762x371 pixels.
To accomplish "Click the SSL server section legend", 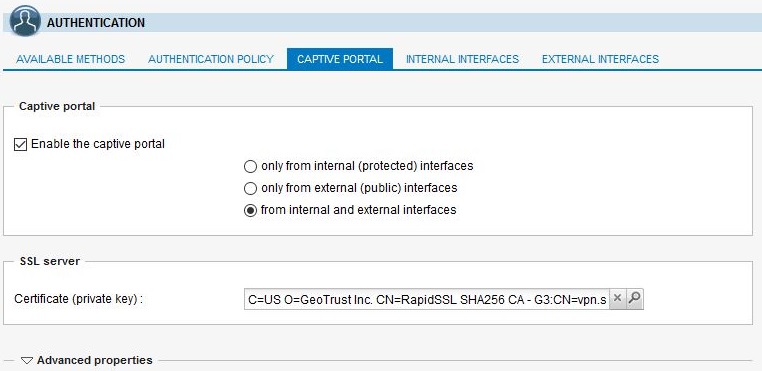I will 50,261.
